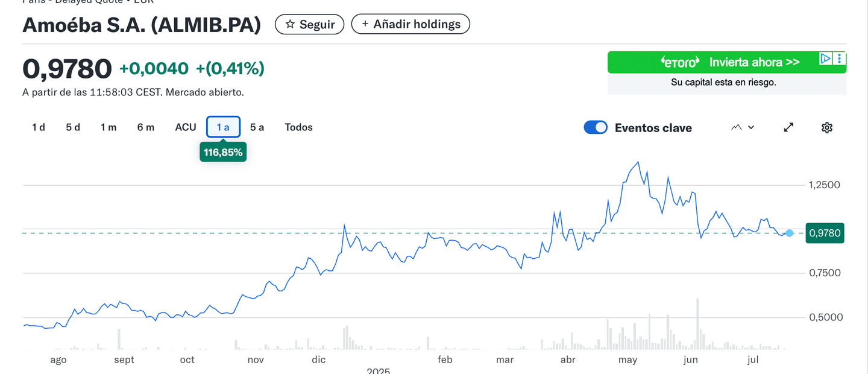This screenshot has height=374, width=868.
Task: Select the 5 a time range
Action: pos(257,127)
